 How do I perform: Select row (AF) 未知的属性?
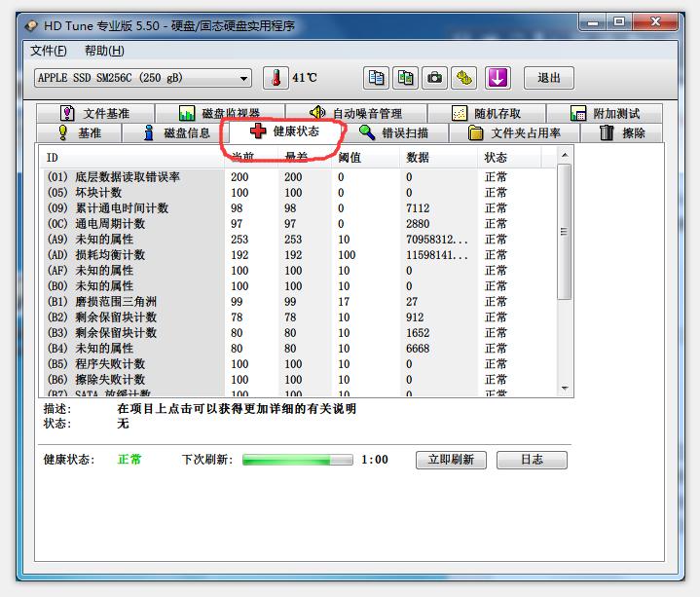(x=299, y=271)
